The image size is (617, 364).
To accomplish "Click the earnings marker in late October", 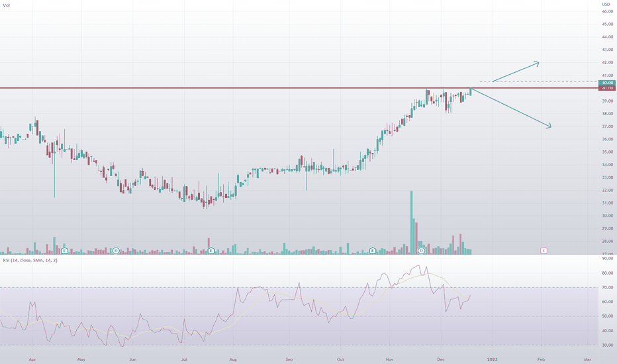I will [372, 250].
